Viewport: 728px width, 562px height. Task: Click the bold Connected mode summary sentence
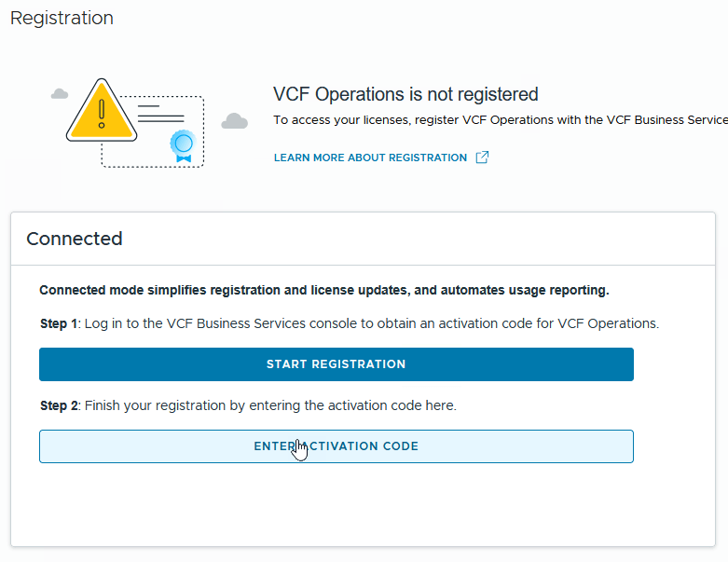(x=323, y=291)
